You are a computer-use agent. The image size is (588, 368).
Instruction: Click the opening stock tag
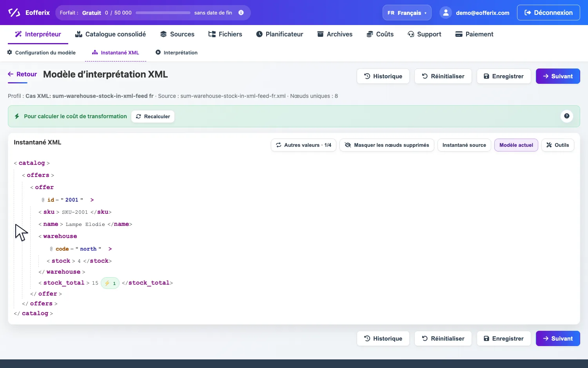click(x=61, y=261)
